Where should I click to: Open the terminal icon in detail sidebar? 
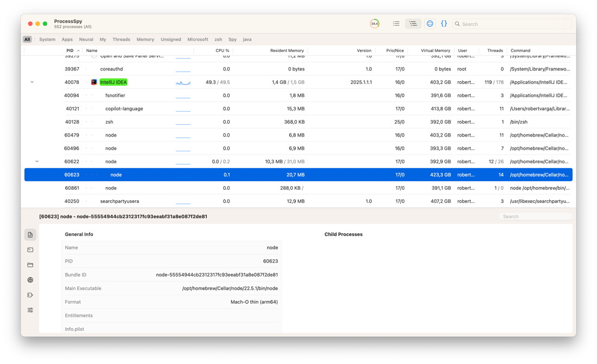pos(30,250)
